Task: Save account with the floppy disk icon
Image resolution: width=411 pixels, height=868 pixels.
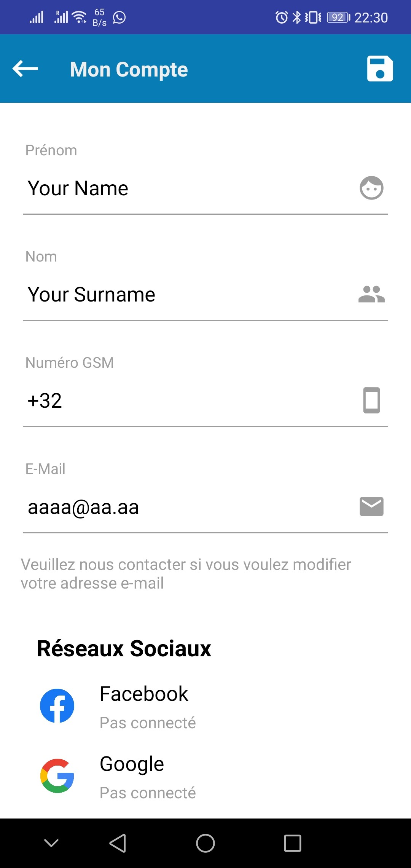Action: pos(380,69)
